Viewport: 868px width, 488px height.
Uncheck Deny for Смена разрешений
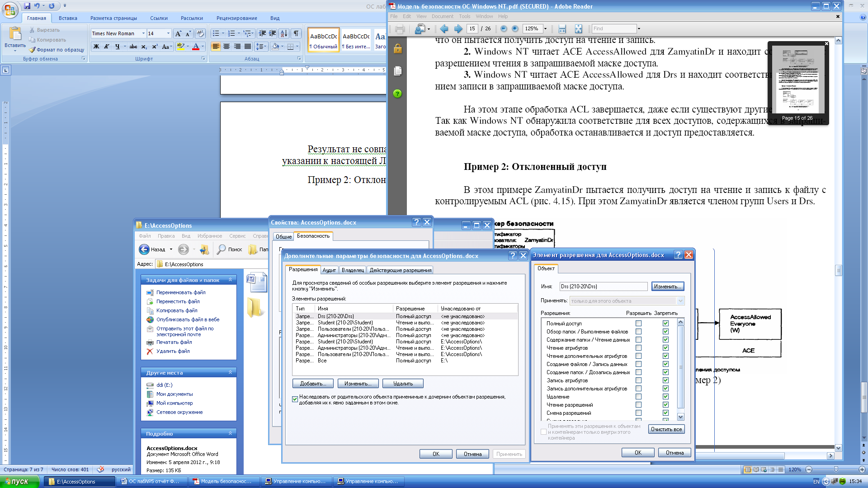665,413
